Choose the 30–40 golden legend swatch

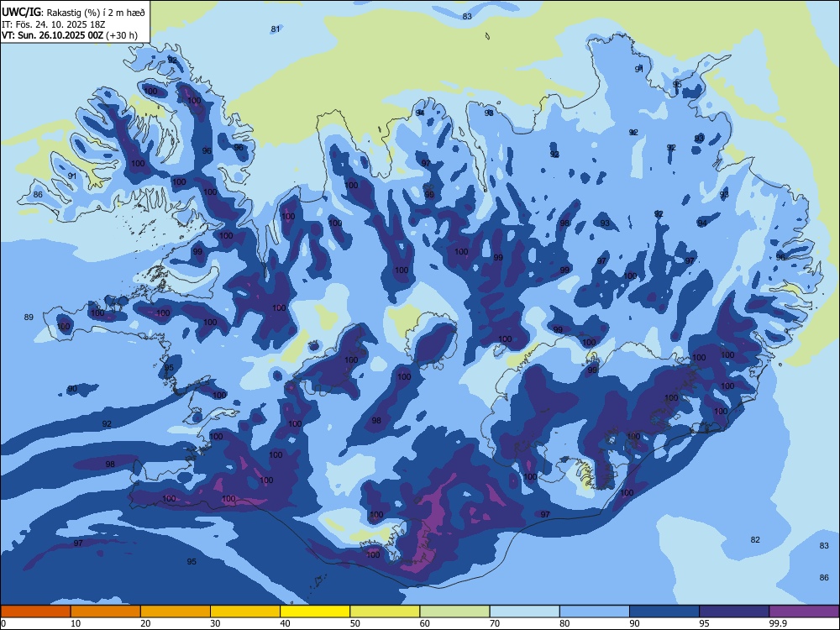pyautogui.click(x=245, y=612)
